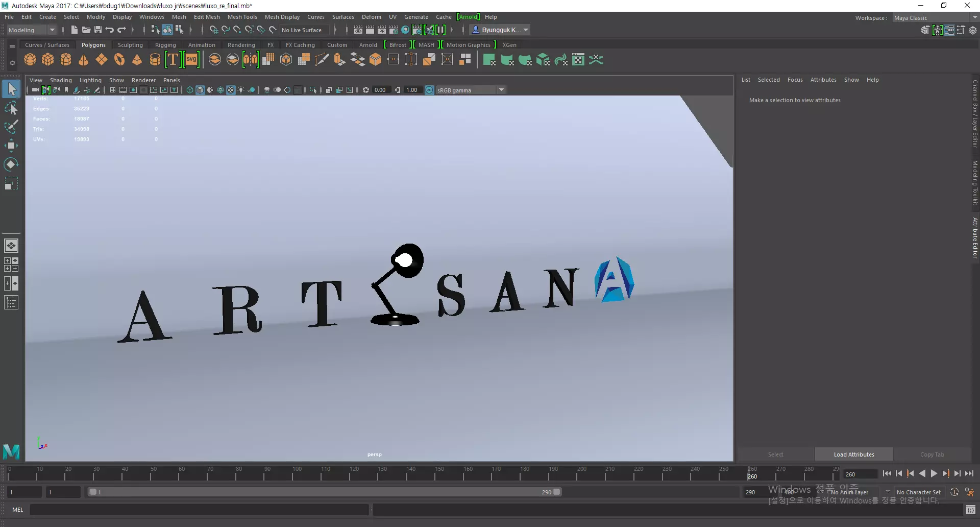Viewport: 980px width, 527px height.
Task: Open the Deform menu
Action: click(x=371, y=17)
